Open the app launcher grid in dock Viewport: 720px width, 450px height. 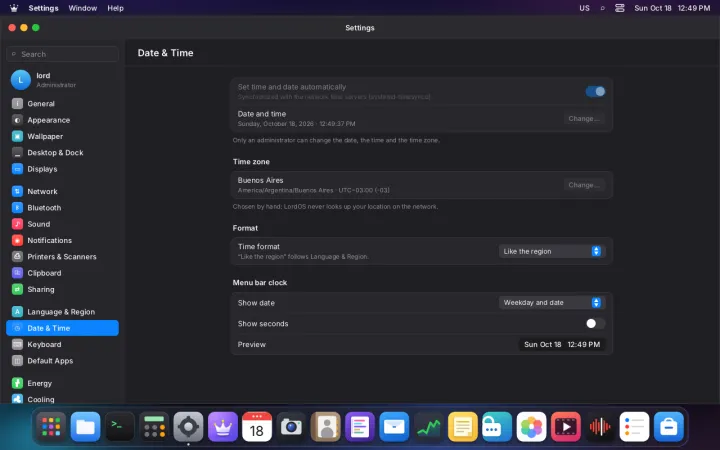(x=51, y=427)
